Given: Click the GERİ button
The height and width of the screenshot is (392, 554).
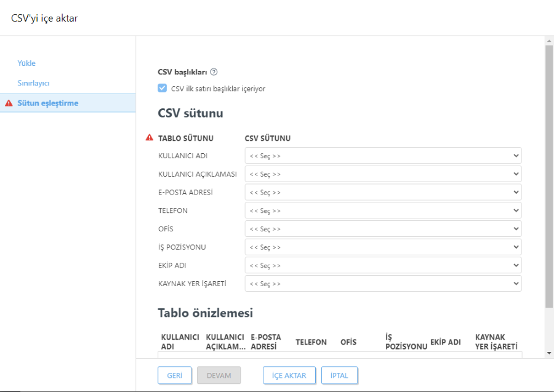Looking at the screenshot, I should (174, 375).
